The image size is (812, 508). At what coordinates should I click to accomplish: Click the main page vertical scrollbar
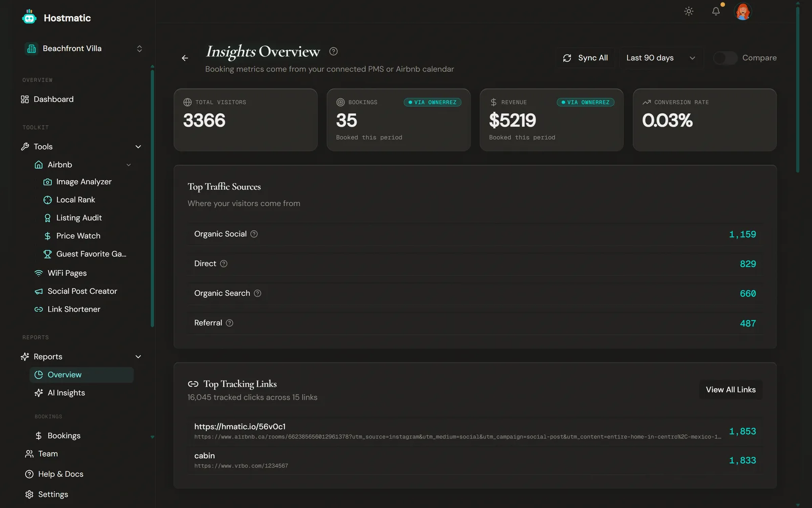(798, 89)
